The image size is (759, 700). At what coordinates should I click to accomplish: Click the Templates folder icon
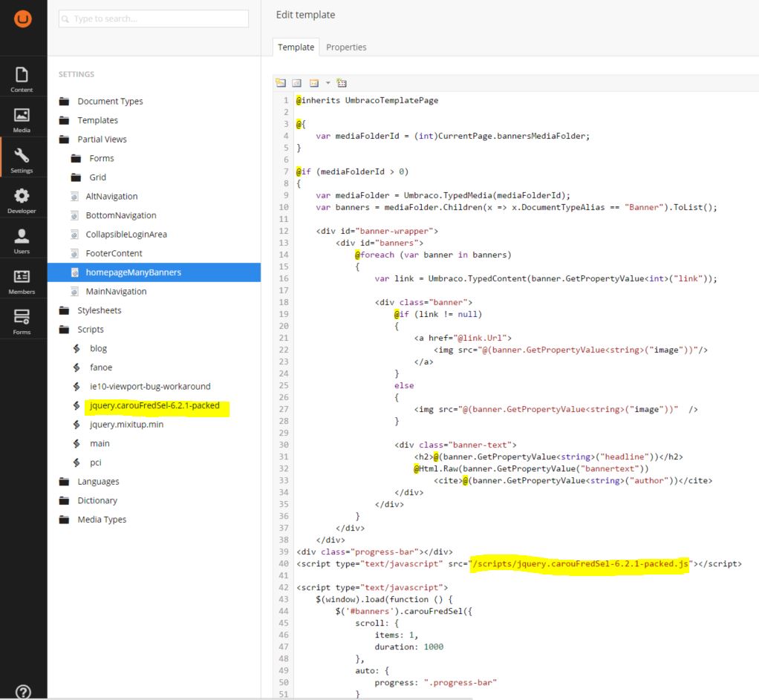click(64, 120)
